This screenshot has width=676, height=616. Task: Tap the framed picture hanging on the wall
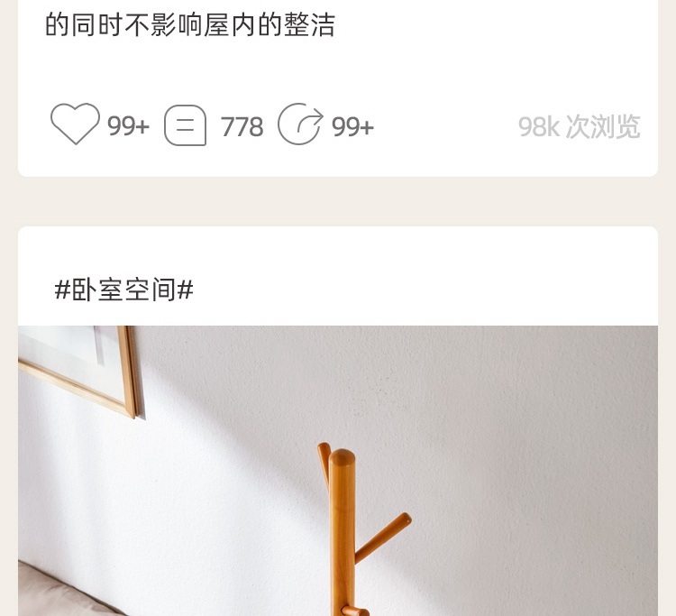[79, 369]
